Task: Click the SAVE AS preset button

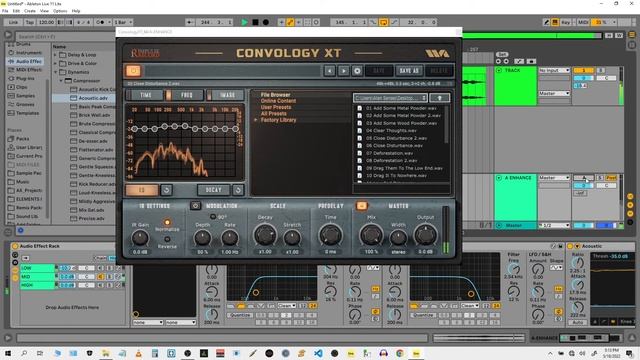Action: coord(409,71)
